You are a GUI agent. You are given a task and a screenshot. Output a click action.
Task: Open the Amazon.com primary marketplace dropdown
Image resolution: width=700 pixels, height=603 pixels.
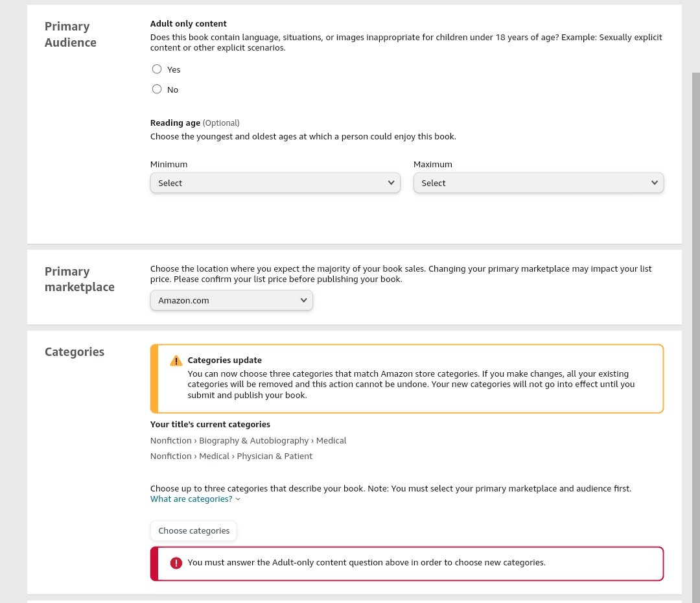coord(231,301)
